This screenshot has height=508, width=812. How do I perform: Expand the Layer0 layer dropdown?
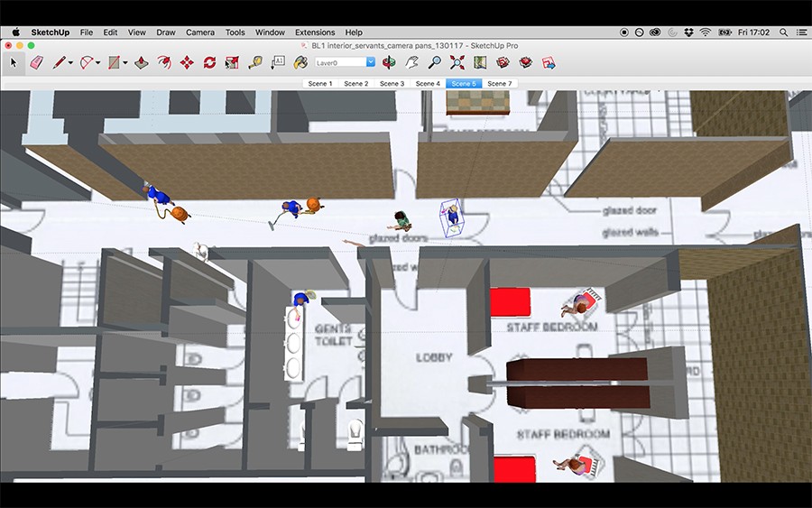tap(371, 62)
